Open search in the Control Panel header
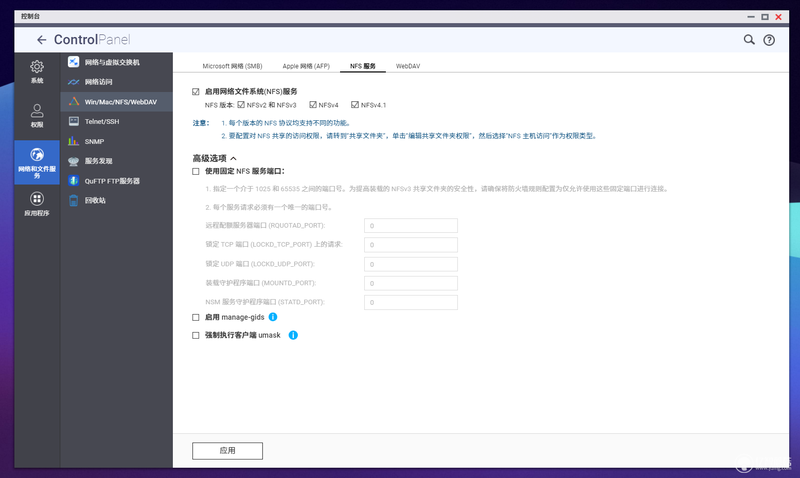 (x=748, y=40)
